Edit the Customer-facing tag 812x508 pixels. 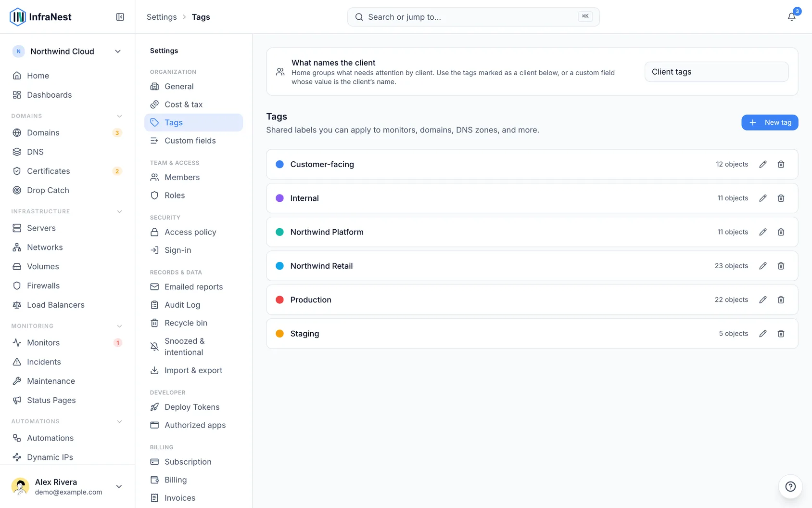pyautogui.click(x=763, y=164)
